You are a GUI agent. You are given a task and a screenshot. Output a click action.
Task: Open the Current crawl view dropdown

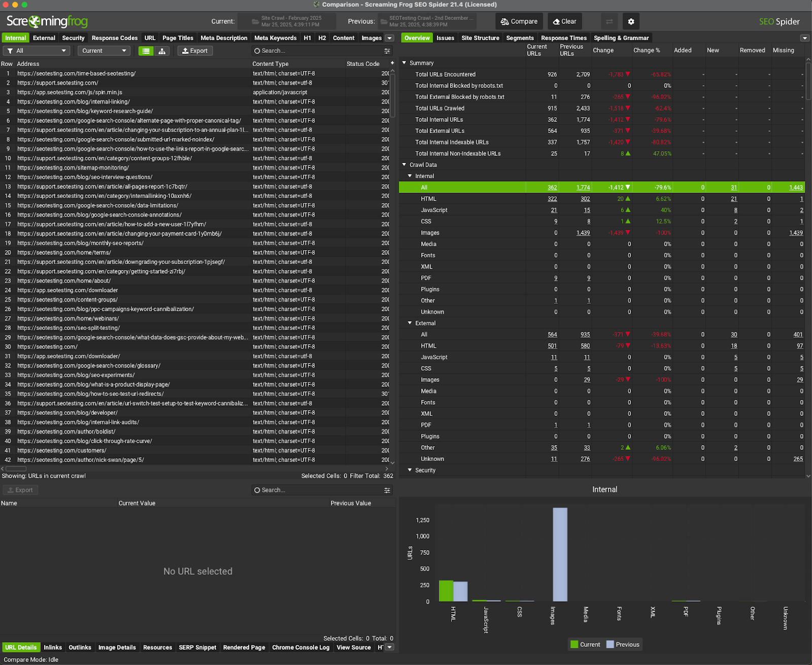click(x=104, y=51)
